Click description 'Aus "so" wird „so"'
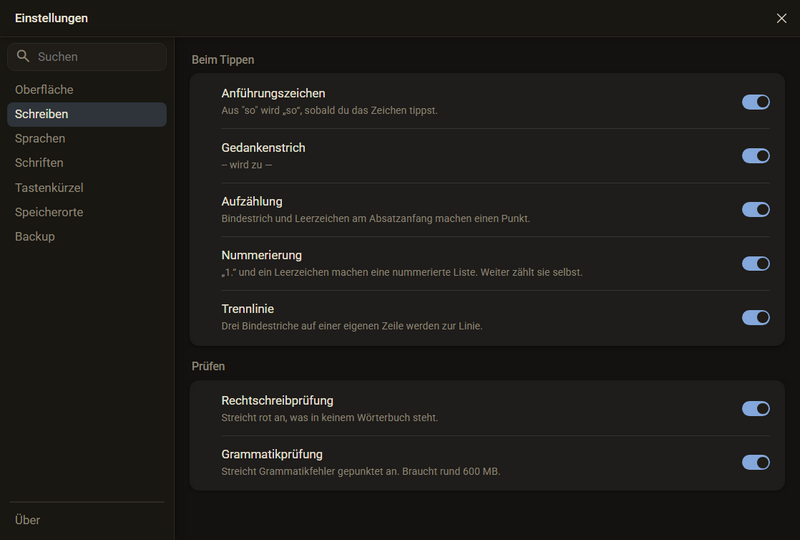Screen dimensions: 800x540 261,110
